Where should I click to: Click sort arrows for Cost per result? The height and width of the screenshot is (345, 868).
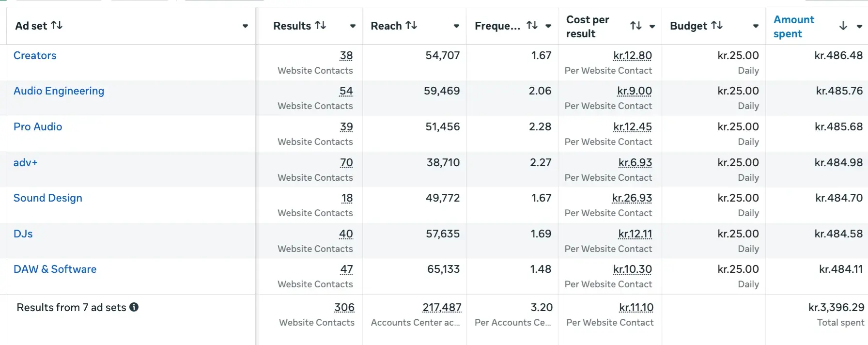click(635, 26)
